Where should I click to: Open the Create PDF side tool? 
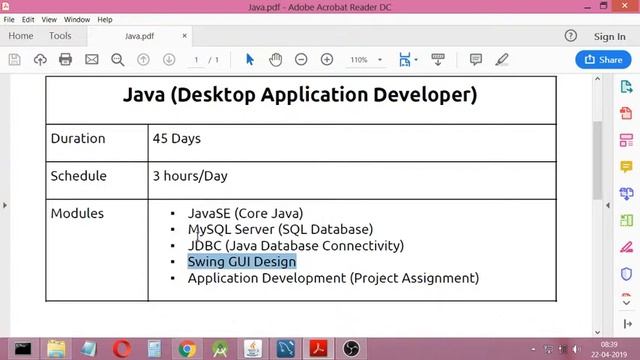tap(626, 113)
